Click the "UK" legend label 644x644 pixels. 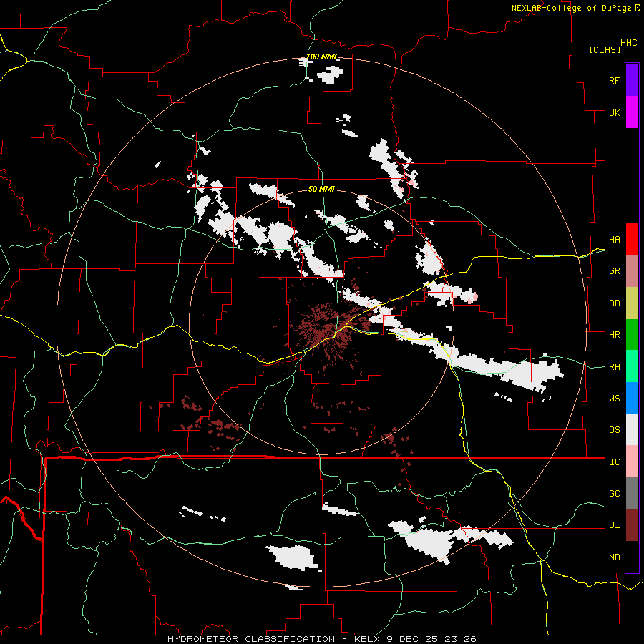click(614, 112)
